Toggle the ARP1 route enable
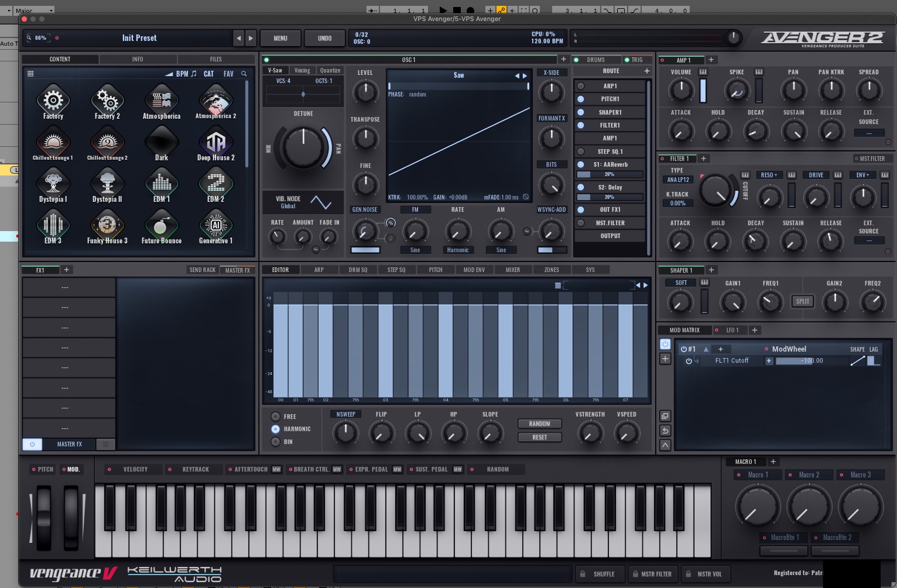 pyautogui.click(x=581, y=86)
